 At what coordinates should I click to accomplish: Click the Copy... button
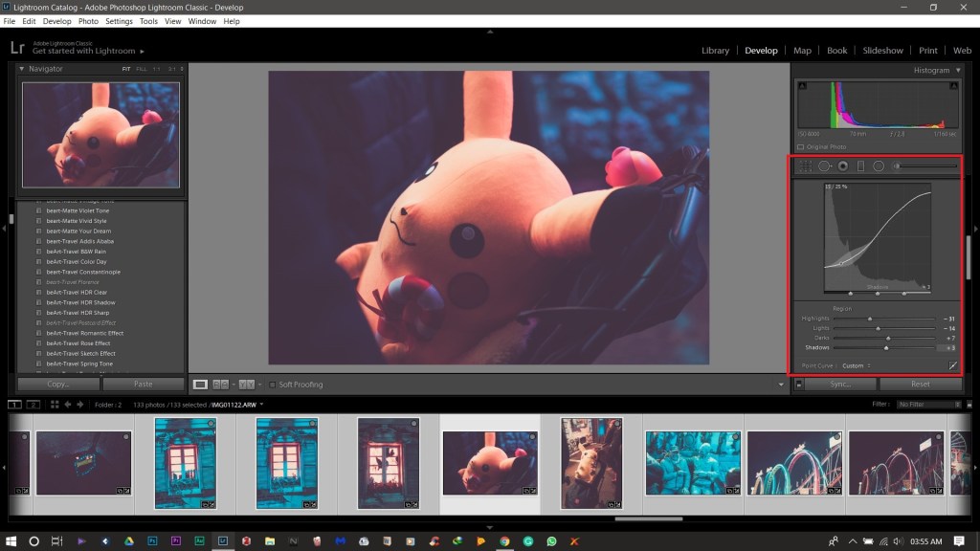57,385
